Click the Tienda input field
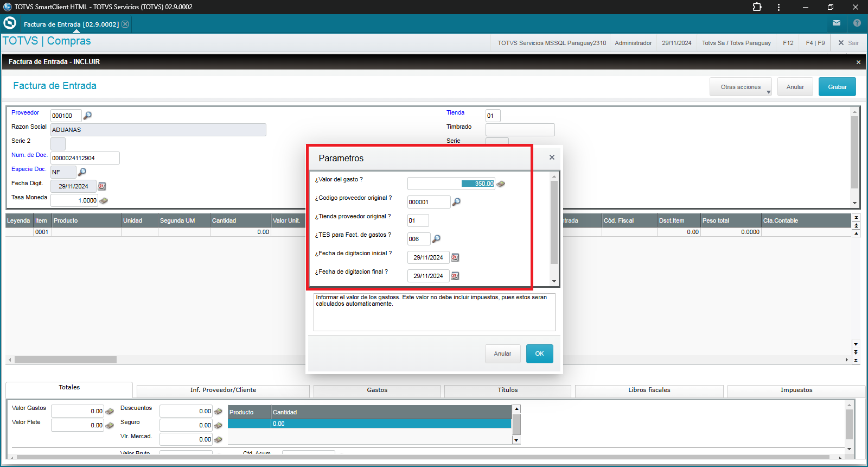The height and width of the screenshot is (467, 868). [493, 116]
